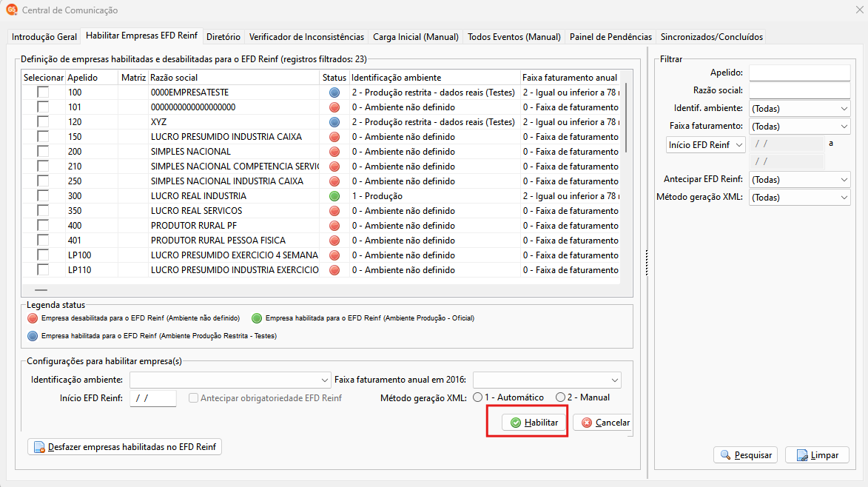
Task: Open the Verificador de Inconsistências tab
Action: pos(306,37)
